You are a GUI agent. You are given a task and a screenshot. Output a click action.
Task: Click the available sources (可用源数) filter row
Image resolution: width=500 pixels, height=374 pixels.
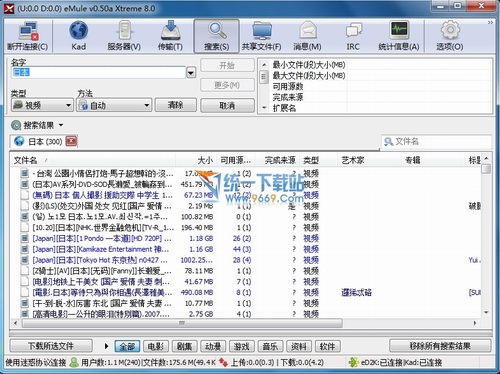pyautogui.click(x=380, y=86)
